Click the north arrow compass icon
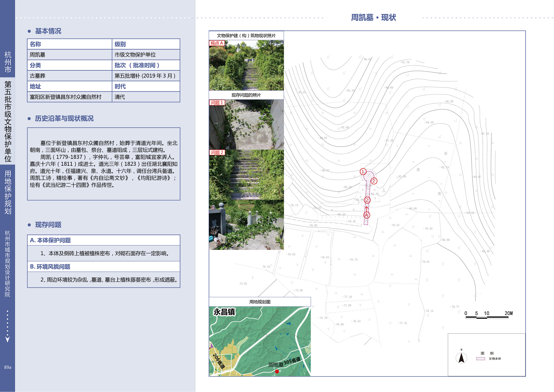This screenshot has width=554, height=392. coord(461,357)
